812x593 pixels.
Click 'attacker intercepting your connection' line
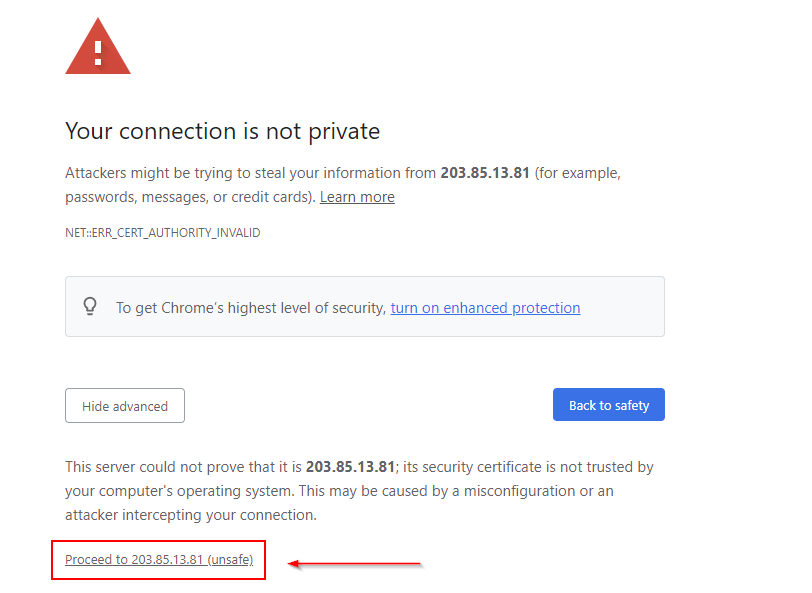[x=190, y=516]
